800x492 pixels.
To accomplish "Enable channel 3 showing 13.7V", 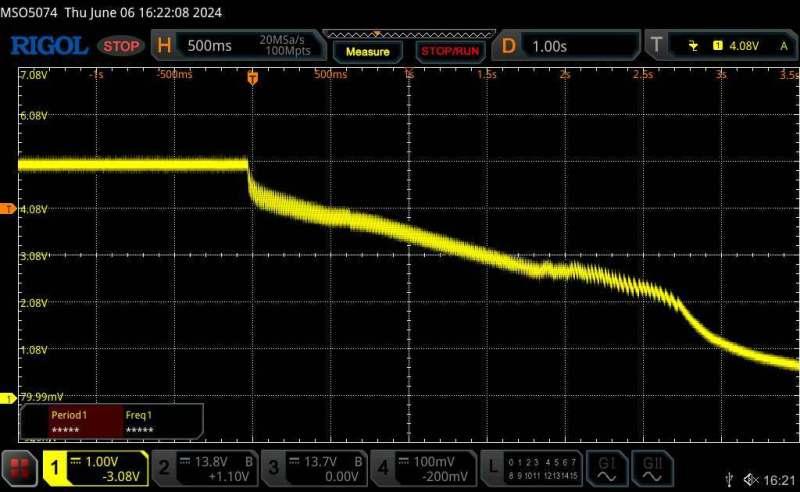I will pyautogui.click(x=314, y=466).
